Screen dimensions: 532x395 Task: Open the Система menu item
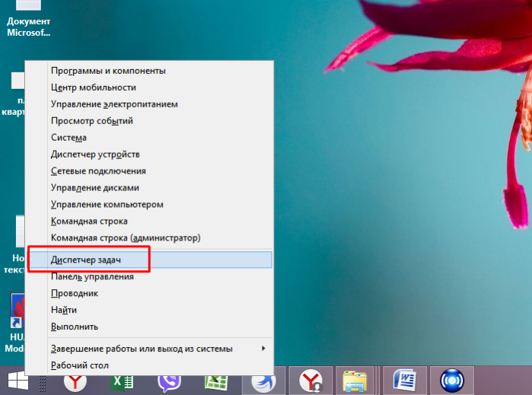click(x=149, y=138)
